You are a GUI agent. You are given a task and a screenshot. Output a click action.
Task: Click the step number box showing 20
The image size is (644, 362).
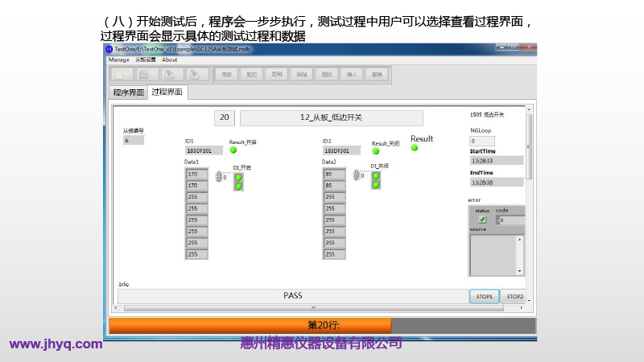[225, 117]
